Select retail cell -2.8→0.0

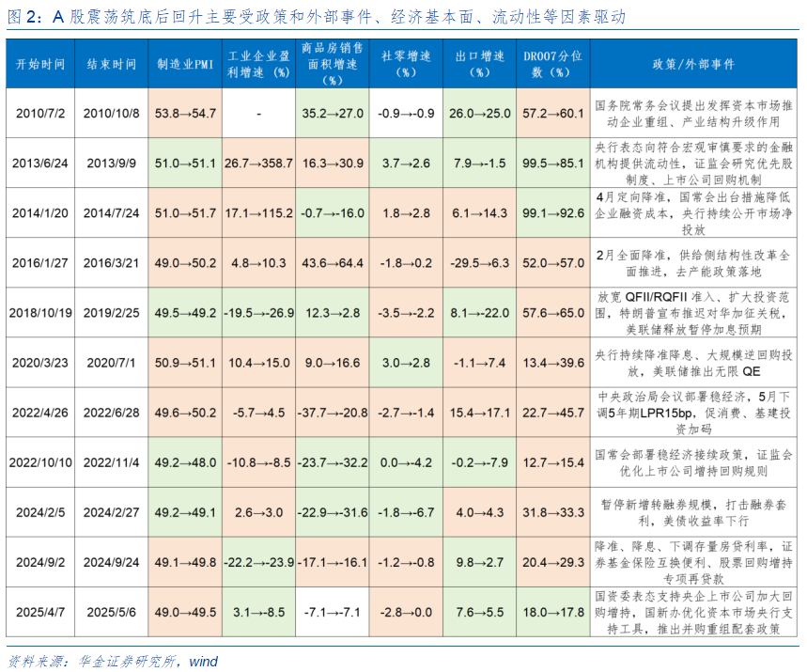click(x=406, y=613)
